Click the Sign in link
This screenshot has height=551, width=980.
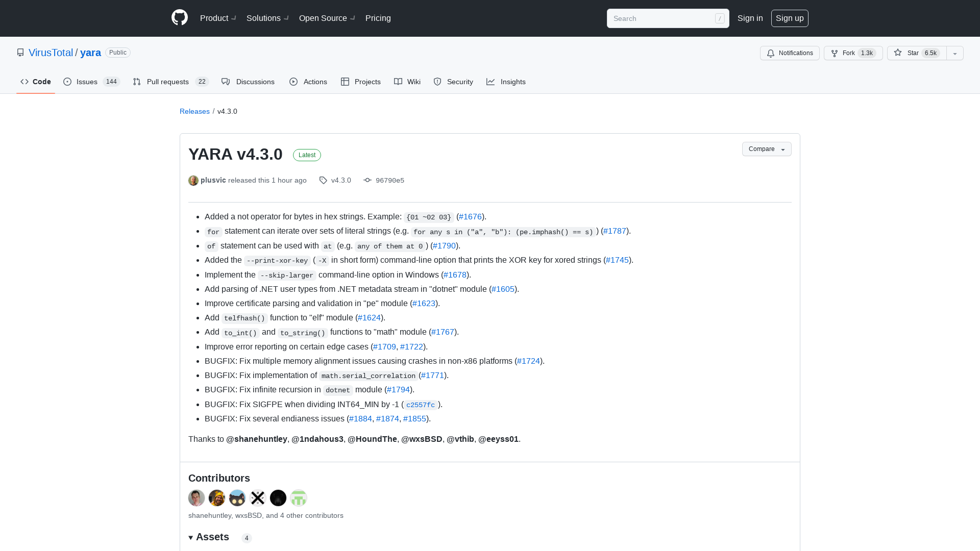[750, 18]
